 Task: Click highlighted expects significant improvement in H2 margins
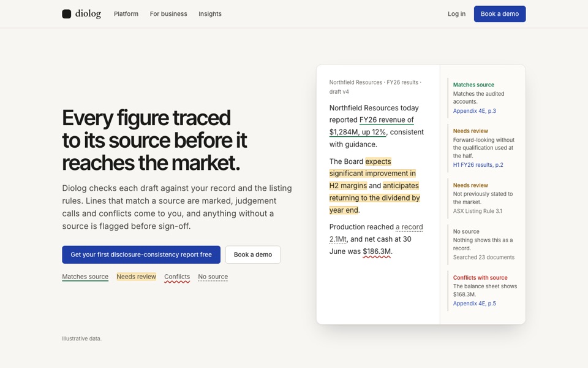[372, 174]
